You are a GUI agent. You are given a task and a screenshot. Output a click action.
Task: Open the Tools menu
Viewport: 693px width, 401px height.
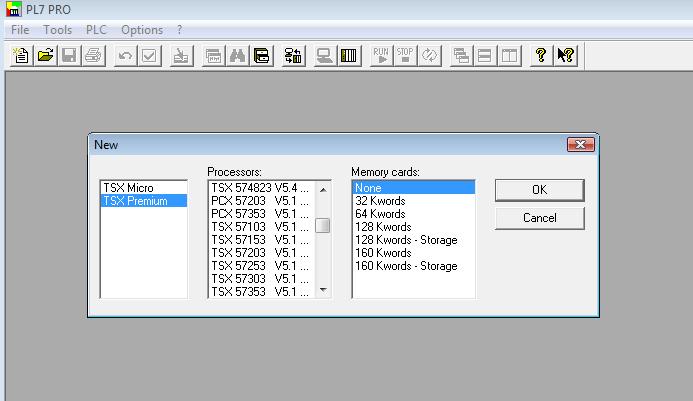(57, 30)
